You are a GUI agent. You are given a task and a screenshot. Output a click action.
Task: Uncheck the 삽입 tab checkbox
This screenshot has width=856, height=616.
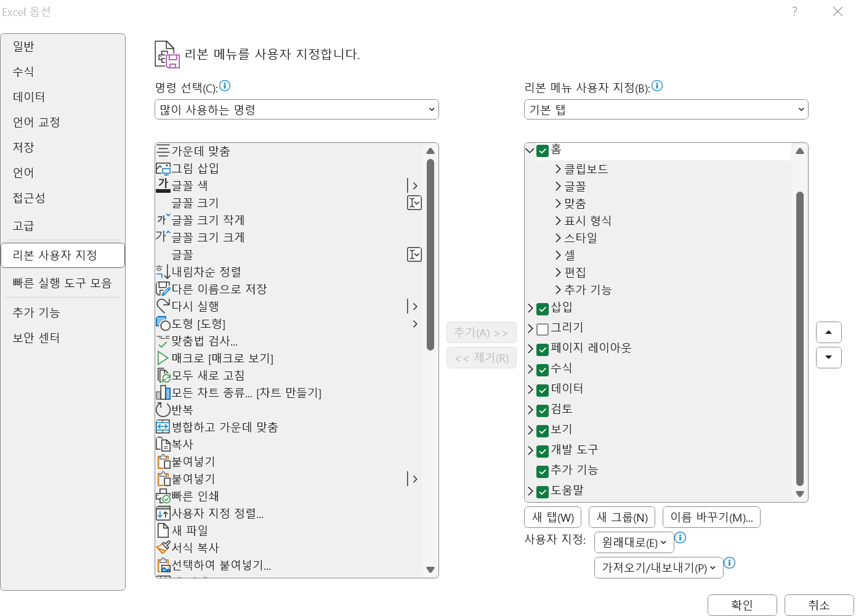[x=543, y=309]
